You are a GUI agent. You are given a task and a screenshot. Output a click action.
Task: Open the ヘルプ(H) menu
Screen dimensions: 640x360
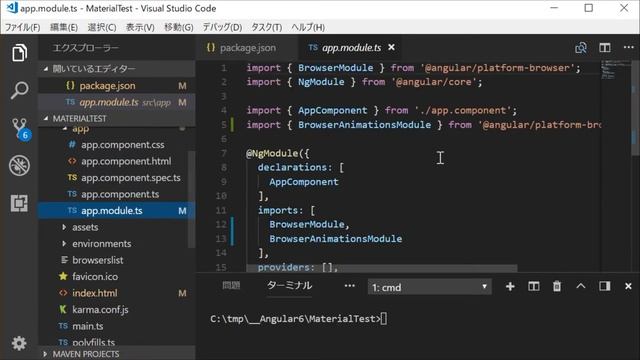pyautogui.click(x=308, y=27)
